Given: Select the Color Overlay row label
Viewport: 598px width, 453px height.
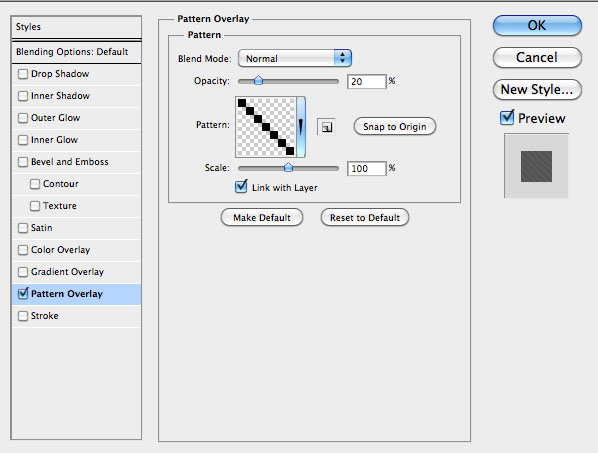Looking at the screenshot, I should click(x=61, y=250).
